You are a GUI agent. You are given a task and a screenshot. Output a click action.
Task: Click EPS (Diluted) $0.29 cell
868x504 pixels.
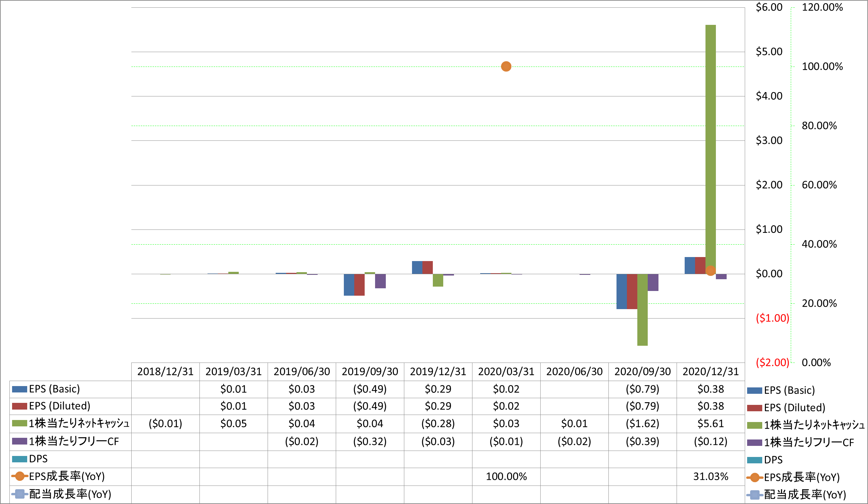pos(438,406)
